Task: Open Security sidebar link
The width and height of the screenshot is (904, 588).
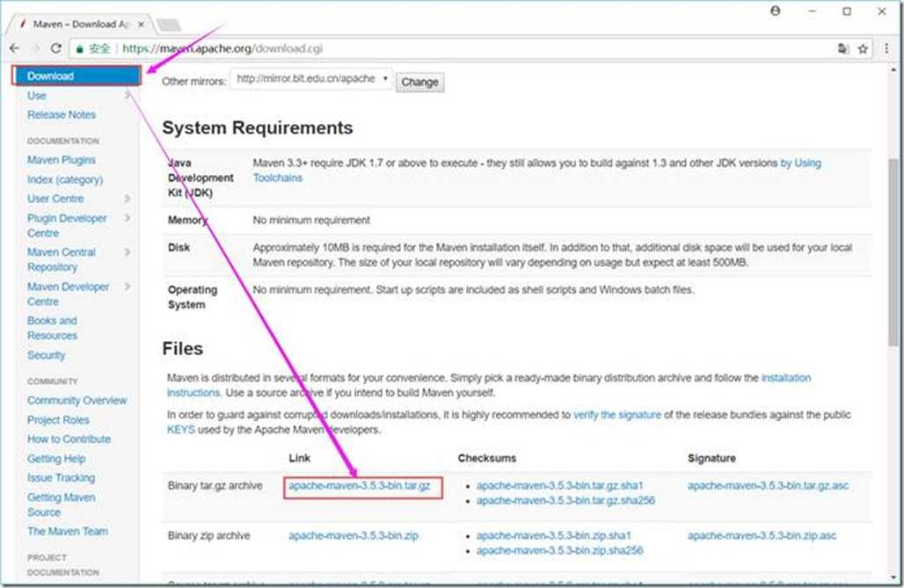Action: click(x=46, y=355)
